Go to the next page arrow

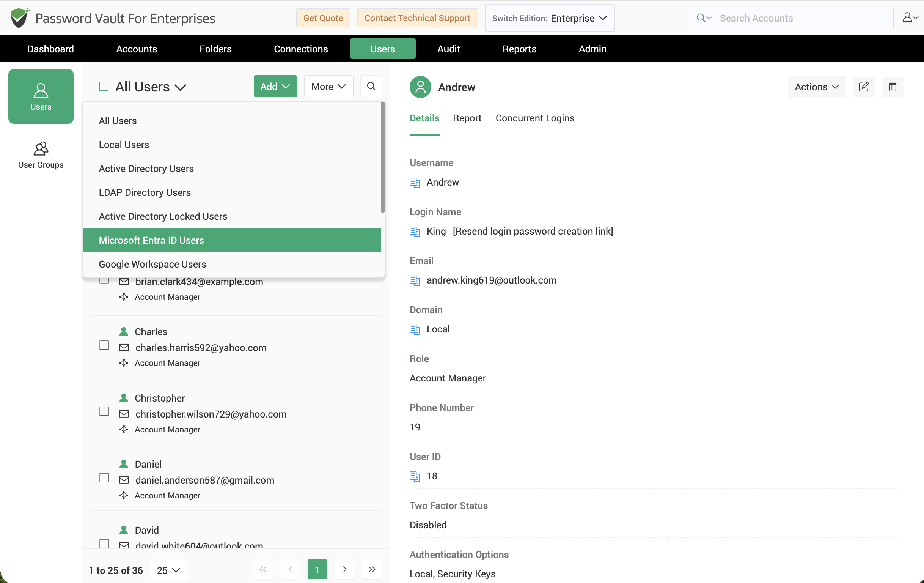344,569
